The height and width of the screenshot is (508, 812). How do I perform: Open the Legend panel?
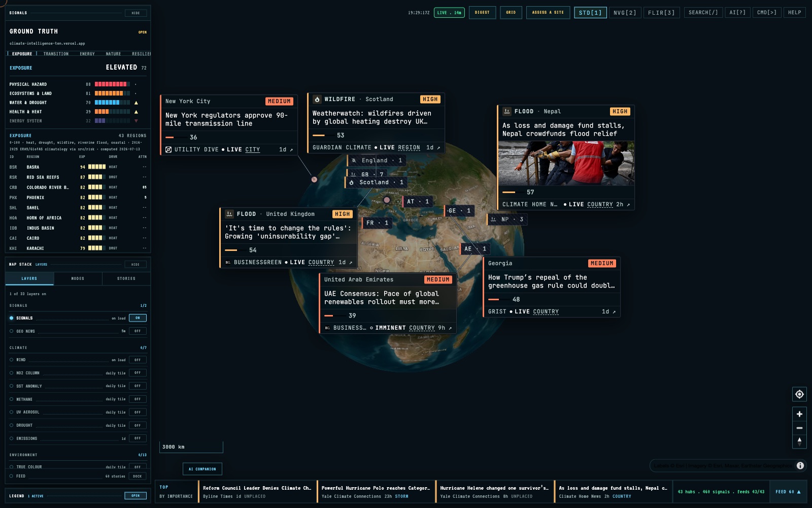point(136,495)
